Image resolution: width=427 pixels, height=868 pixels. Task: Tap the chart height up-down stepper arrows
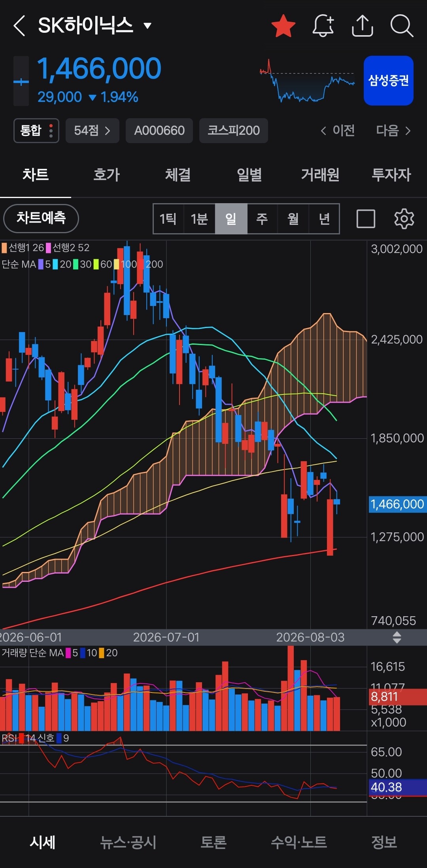(x=397, y=637)
